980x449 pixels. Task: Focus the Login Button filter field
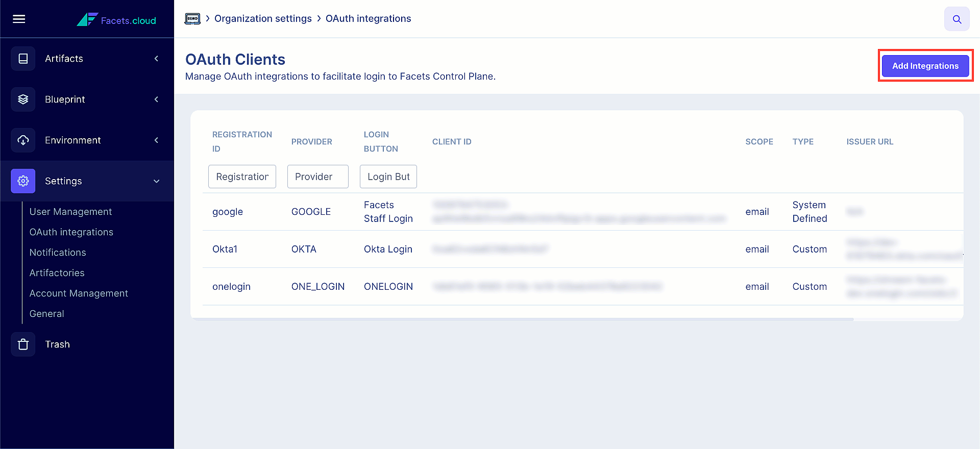(x=388, y=177)
